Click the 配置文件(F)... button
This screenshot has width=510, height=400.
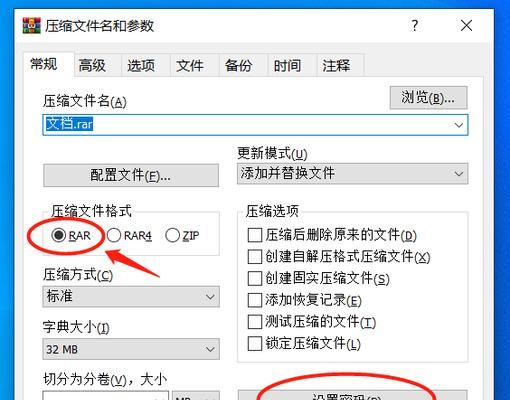click(131, 175)
